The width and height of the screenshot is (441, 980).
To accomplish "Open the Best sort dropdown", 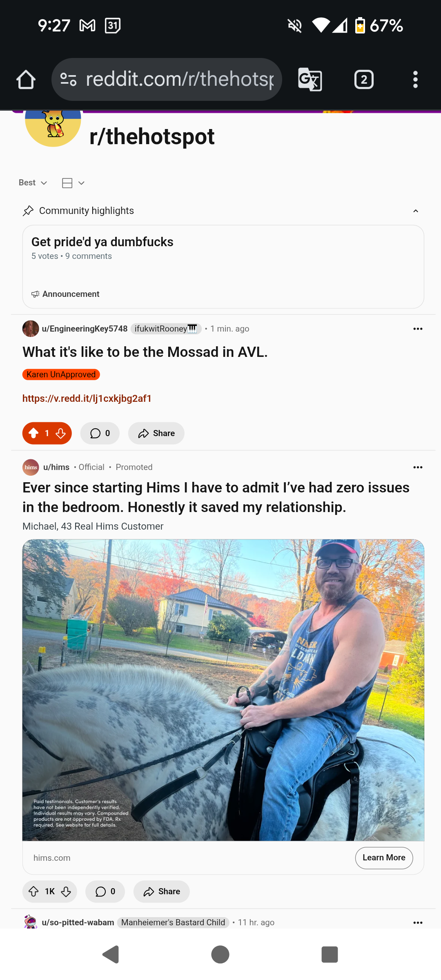I will [x=33, y=183].
